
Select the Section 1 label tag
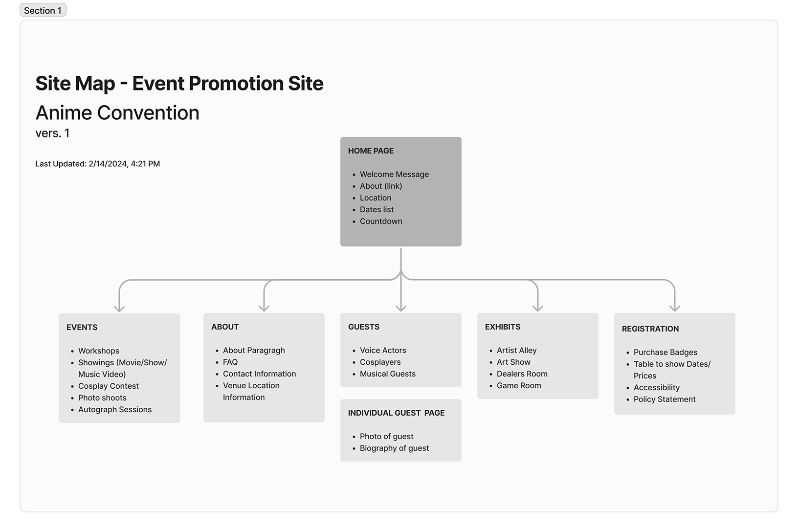coord(43,10)
